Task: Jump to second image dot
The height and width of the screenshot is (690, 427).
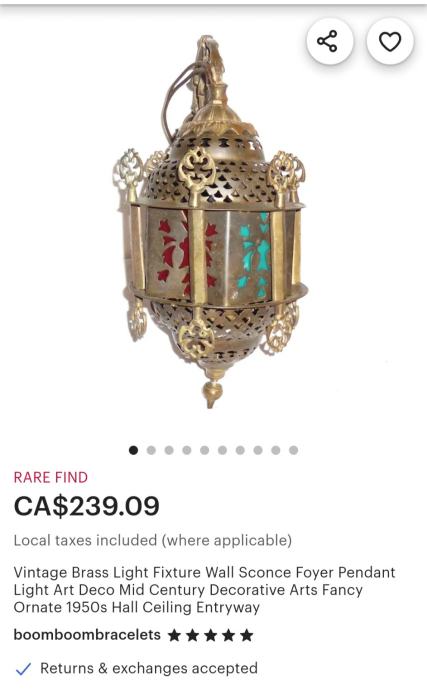Action: (151, 450)
